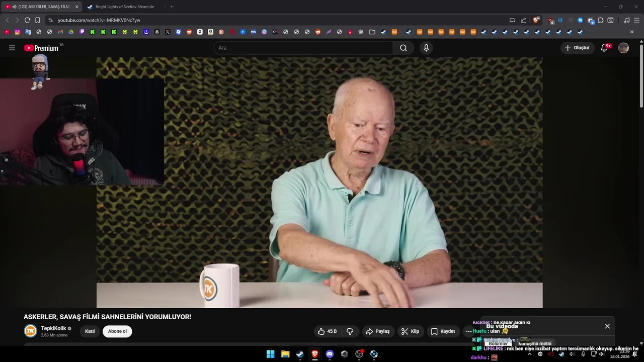Viewport: 644px width, 362px height.
Task: Submit search with the magnifier button
Action: tap(404, 48)
